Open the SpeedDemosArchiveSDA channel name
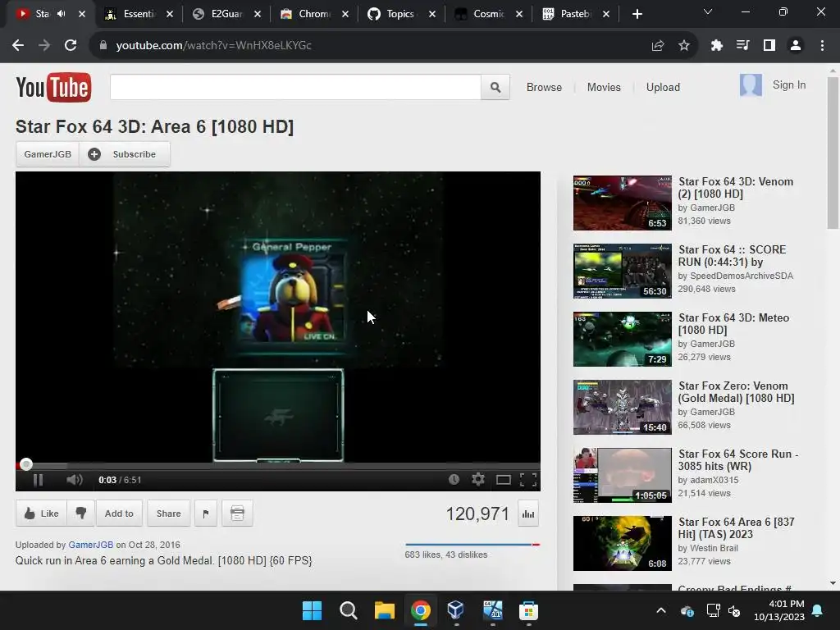The height and width of the screenshot is (630, 840). [742, 276]
